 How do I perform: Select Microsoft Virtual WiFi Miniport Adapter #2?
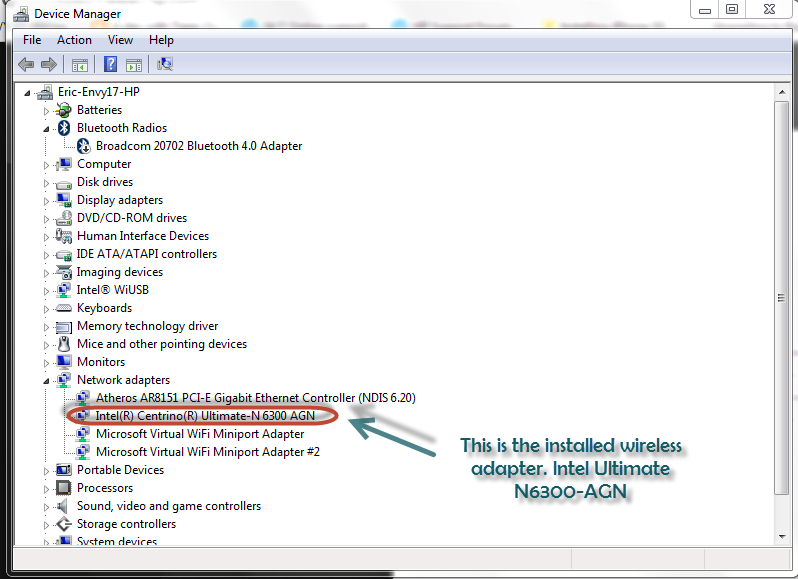208,452
